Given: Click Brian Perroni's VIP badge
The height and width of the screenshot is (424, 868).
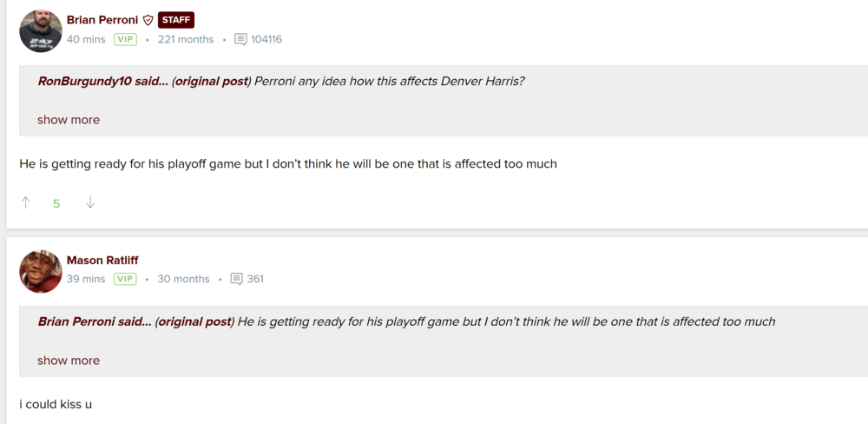Looking at the screenshot, I should point(125,39).
